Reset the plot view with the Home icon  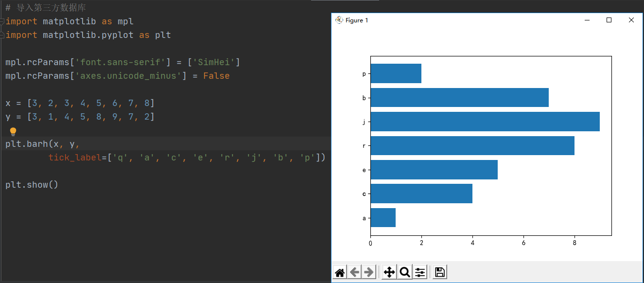click(x=339, y=272)
